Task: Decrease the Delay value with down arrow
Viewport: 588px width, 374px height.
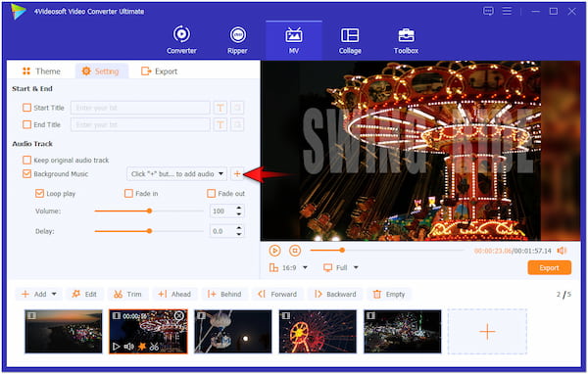Action: 239,234
